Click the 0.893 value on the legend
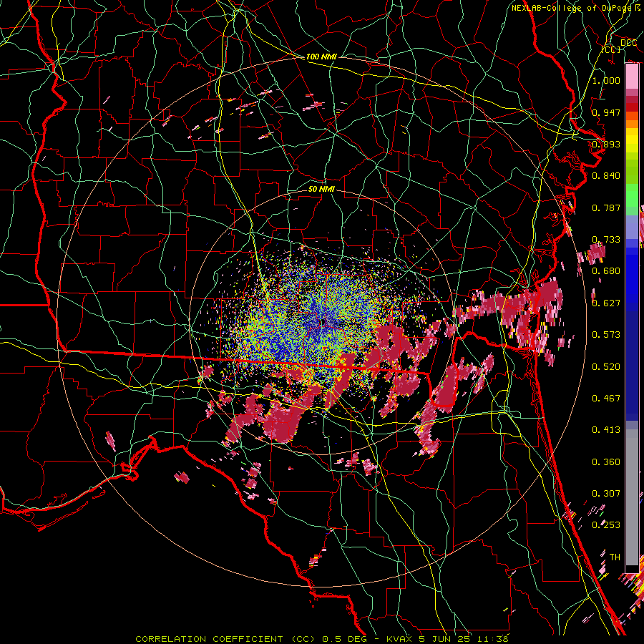This screenshot has height=644, width=644. coord(606,144)
